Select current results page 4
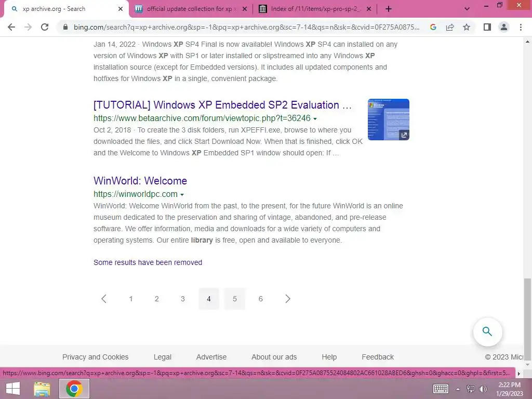The height and width of the screenshot is (399, 532). [209, 299]
